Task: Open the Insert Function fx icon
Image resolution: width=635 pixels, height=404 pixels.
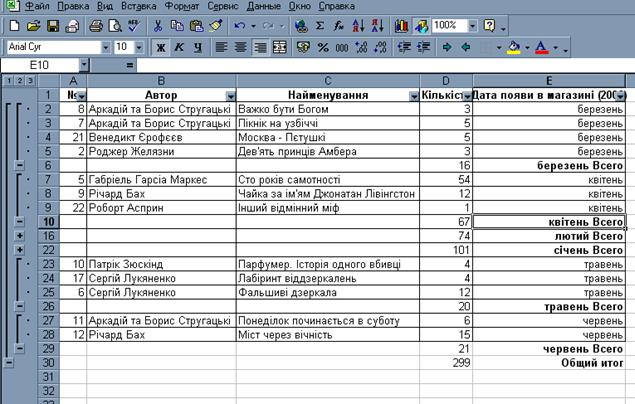Action: click(339, 26)
